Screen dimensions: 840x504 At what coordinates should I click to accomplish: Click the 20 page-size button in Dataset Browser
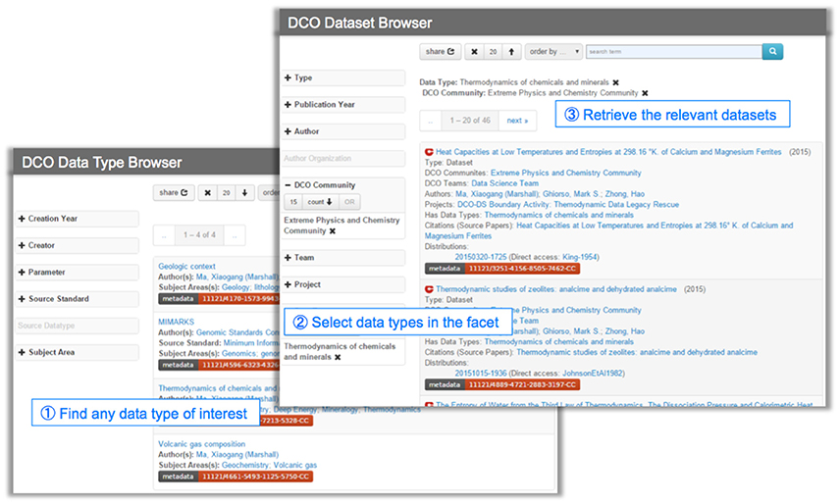[493, 51]
